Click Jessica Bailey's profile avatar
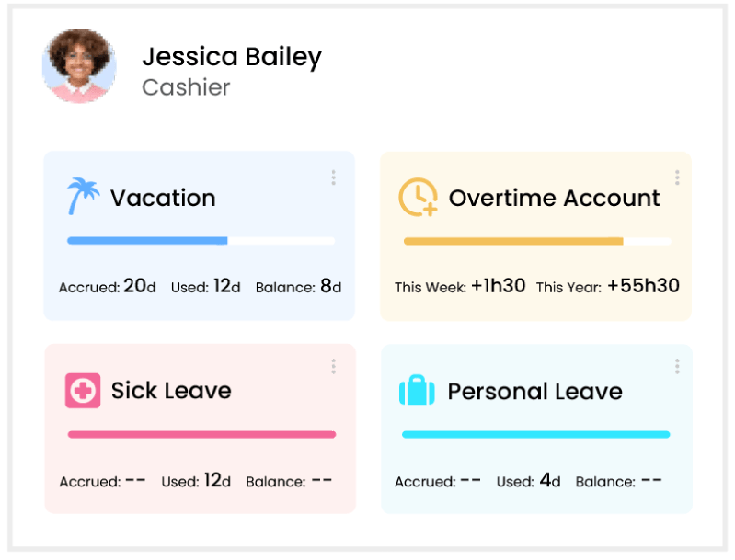735x560 pixels. (79, 66)
